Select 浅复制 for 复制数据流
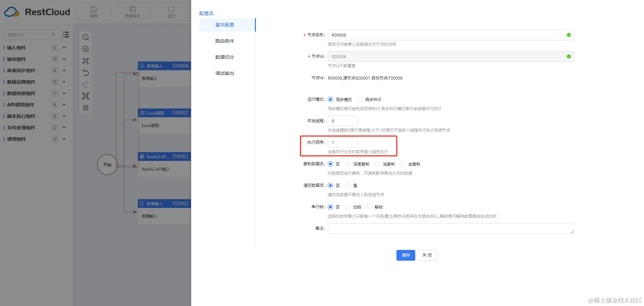Viewport: 644px width, 306px height. pyautogui.click(x=377, y=164)
